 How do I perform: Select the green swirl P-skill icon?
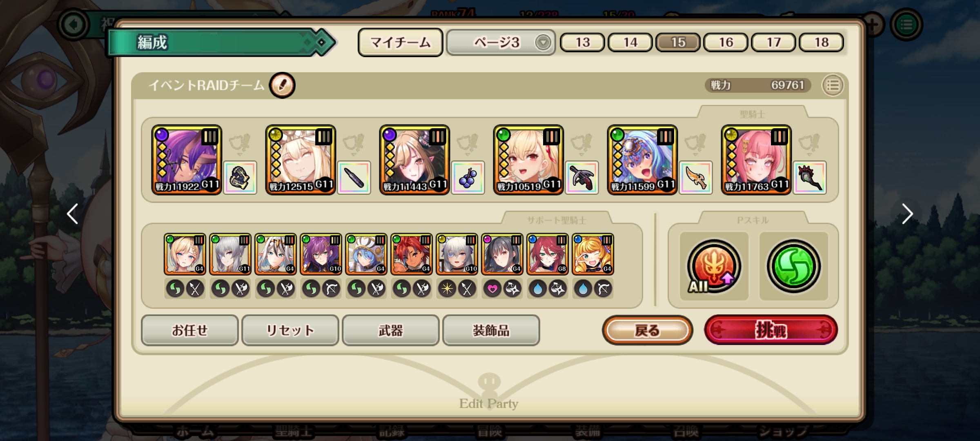(x=793, y=266)
